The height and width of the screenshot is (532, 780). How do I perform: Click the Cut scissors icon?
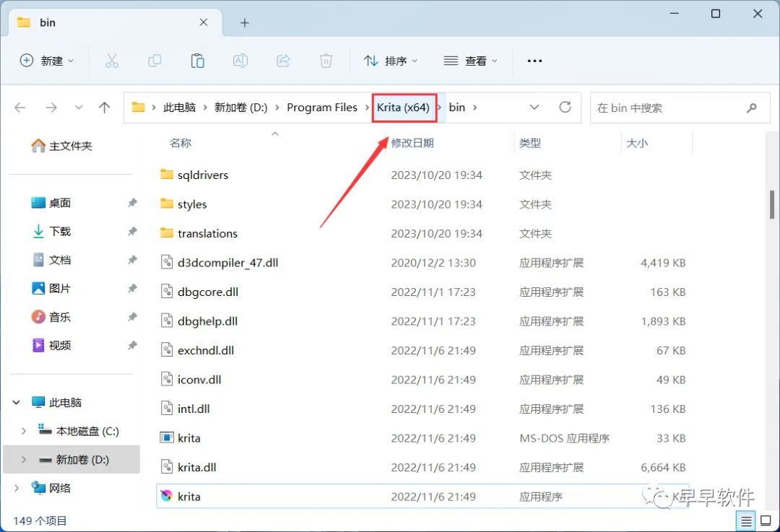112,61
